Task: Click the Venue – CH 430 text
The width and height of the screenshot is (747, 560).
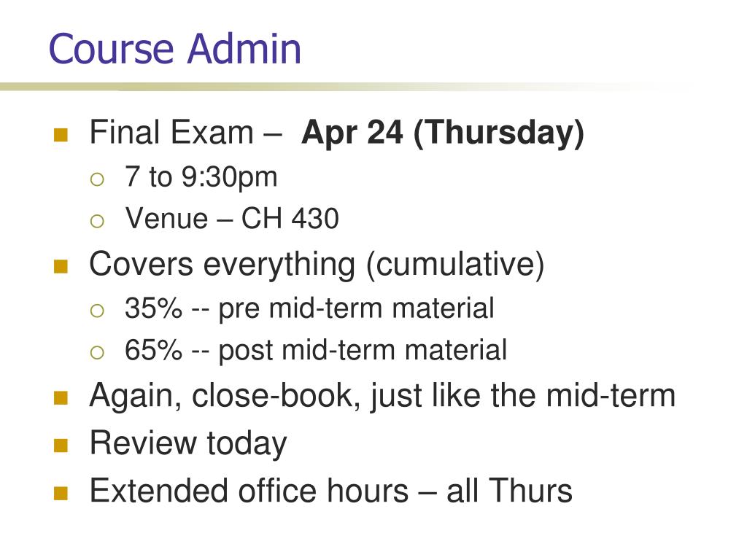Action: (x=232, y=219)
